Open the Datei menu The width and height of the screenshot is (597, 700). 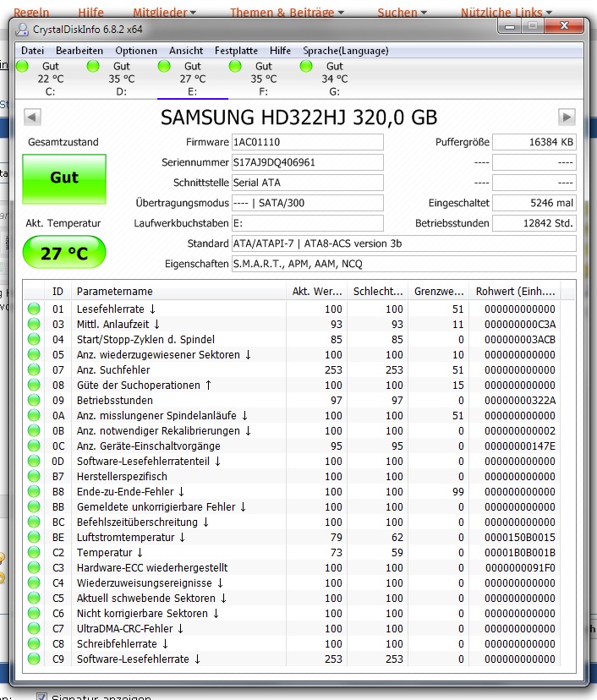tap(33, 51)
